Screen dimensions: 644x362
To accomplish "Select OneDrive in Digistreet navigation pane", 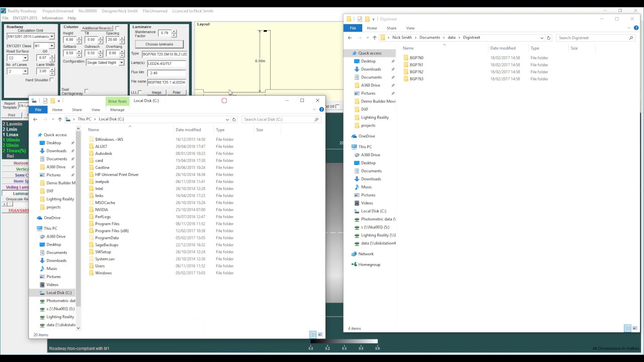I will [367, 136].
